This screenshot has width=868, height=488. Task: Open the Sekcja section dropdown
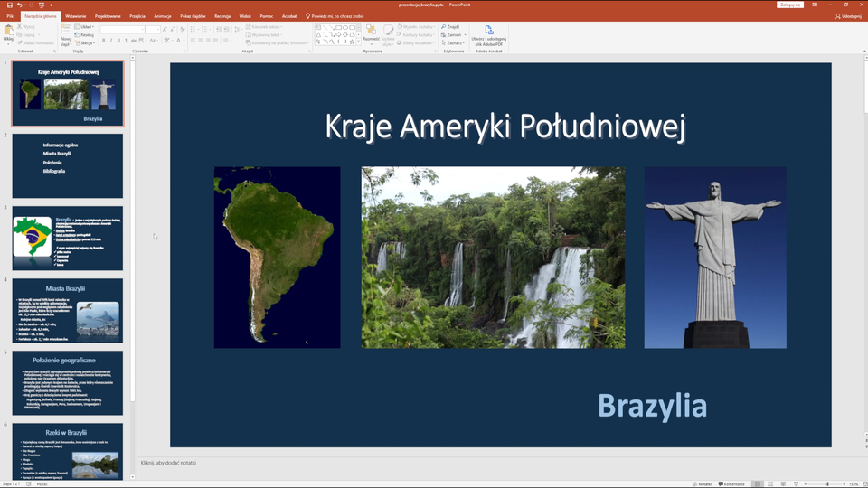point(85,42)
